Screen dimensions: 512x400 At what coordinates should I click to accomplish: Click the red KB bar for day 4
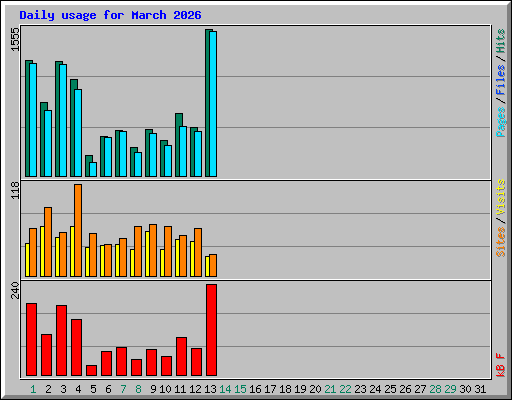pyautogui.click(x=76, y=348)
